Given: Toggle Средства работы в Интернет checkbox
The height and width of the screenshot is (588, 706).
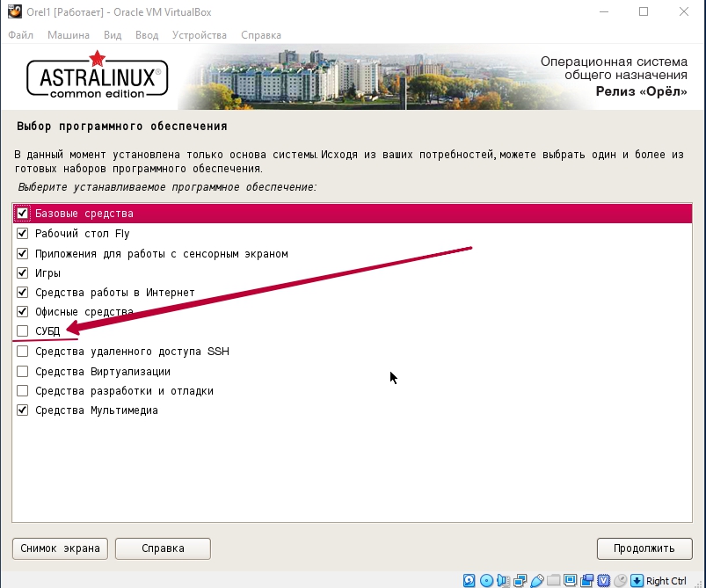Looking at the screenshot, I should tap(22, 292).
